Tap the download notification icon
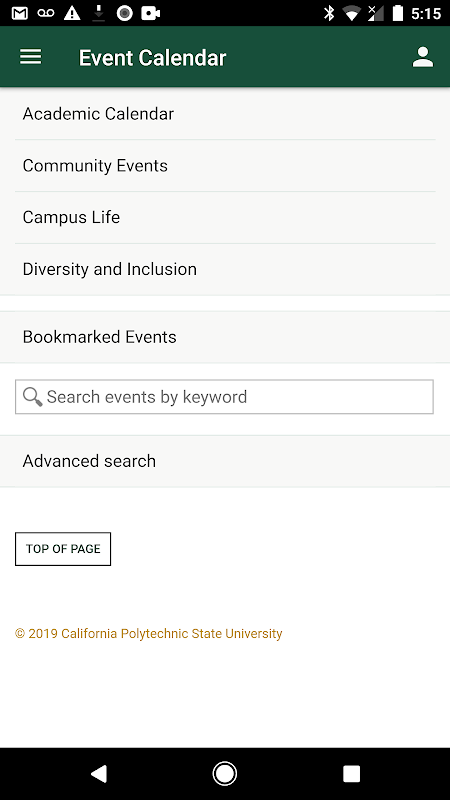 point(98,14)
